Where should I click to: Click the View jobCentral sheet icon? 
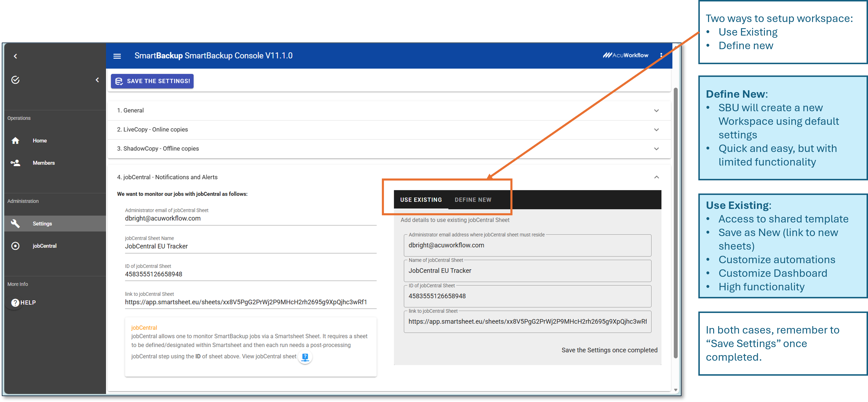pyautogui.click(x=305, y=357)
